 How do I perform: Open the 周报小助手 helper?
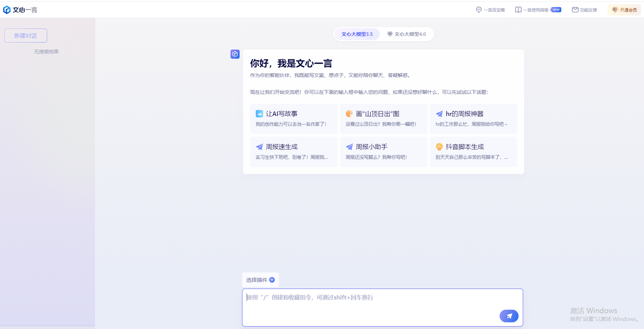tap(383, 151)
